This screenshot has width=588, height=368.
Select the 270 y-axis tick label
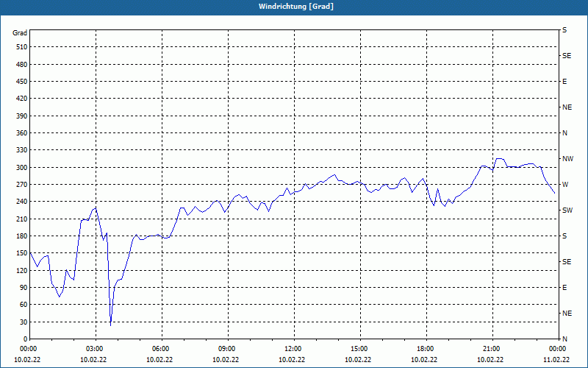click(21, 185)
